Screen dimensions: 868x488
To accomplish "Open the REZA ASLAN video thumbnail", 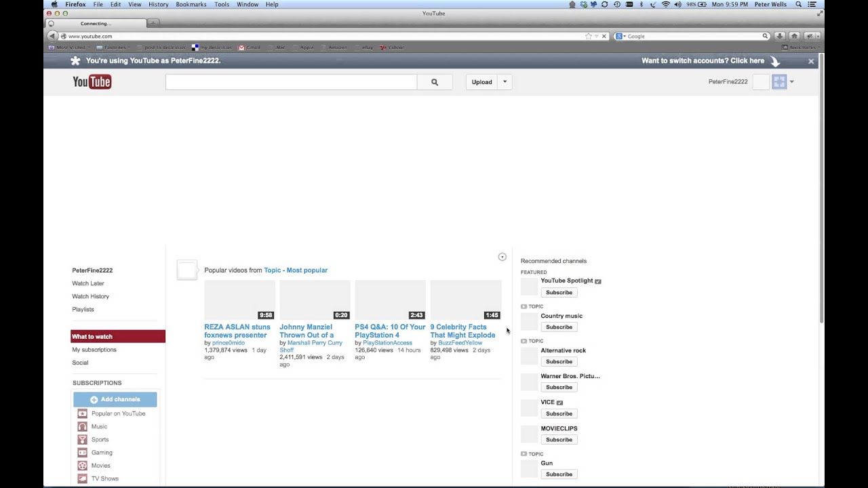I will [x=239, y=300].
